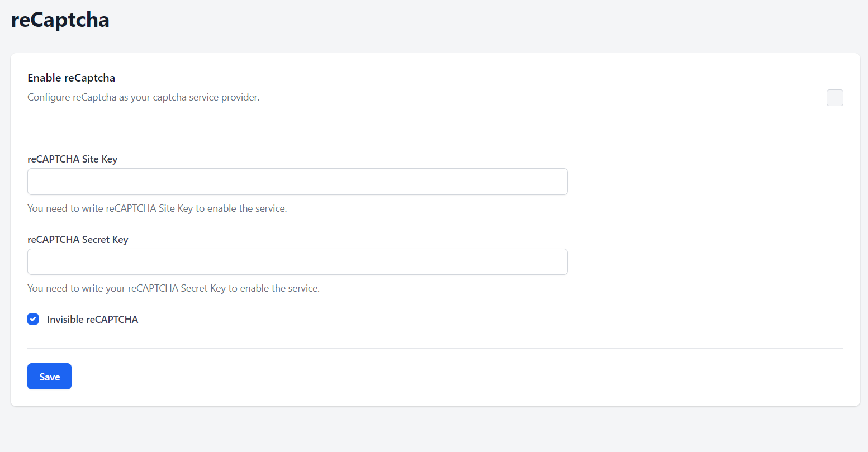Click the reCaptcha page title
The width and height of the screenshot is (868, 452).
[x=60, y=20]
